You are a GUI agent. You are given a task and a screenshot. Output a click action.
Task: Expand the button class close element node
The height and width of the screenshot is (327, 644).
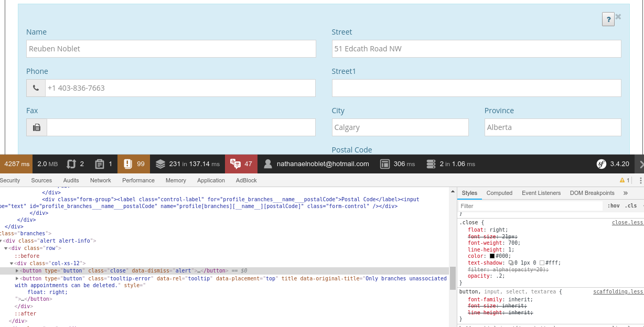tap(17, 270)
